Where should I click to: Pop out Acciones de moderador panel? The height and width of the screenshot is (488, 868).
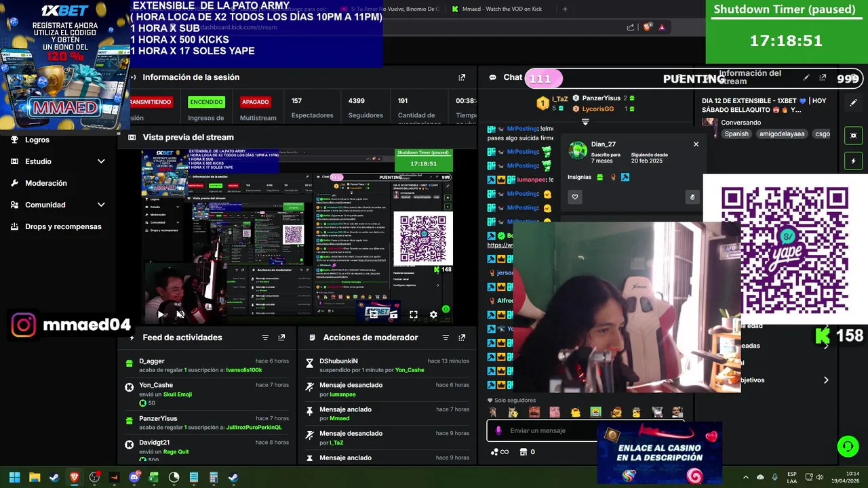click(x=462, y=338)
